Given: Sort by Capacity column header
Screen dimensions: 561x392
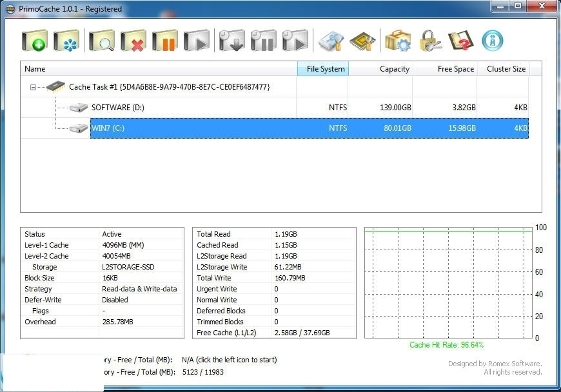Looking at the screenshot, I should click(380, 69).
